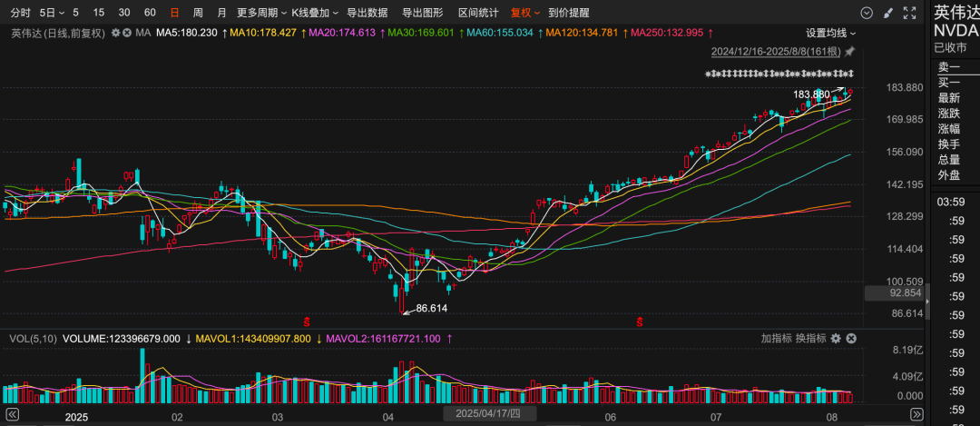Image resolution: width=980 pixels, height=426 pixels.
Task: Click the circled down-arrow icon
Action: (867, 13)
